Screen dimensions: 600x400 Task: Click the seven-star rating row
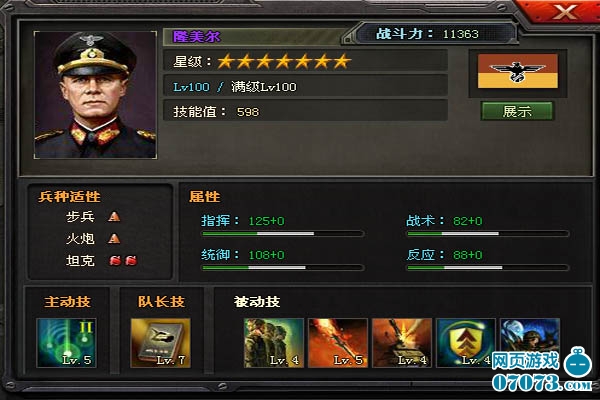pos(306,61)
